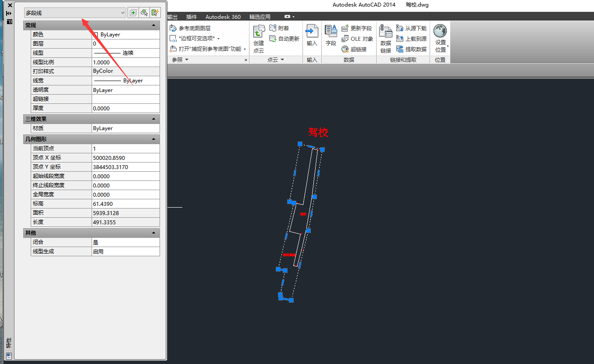Open the object type dropdown showing 多段线

point(75,13)
